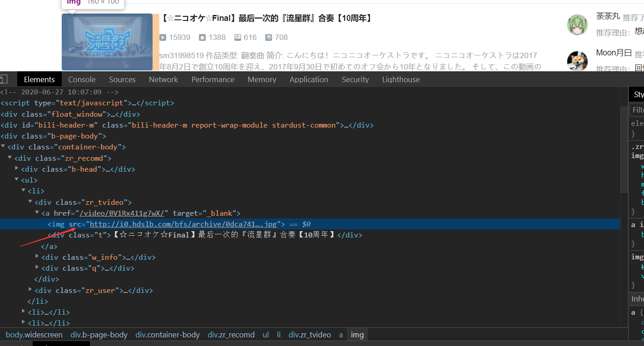Image resolution: width=644 pixels, height=346 pixels.
Task: Select the a breadcrumb item
Action: click(341, 335)
